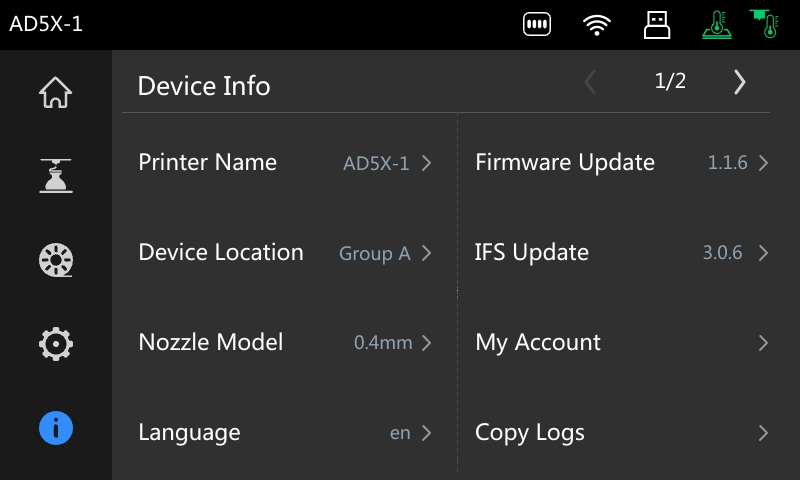Viewport: 800px width, 480px height.
Task: Expand Device Location Group A chevron
Action: tap(427, 253)
